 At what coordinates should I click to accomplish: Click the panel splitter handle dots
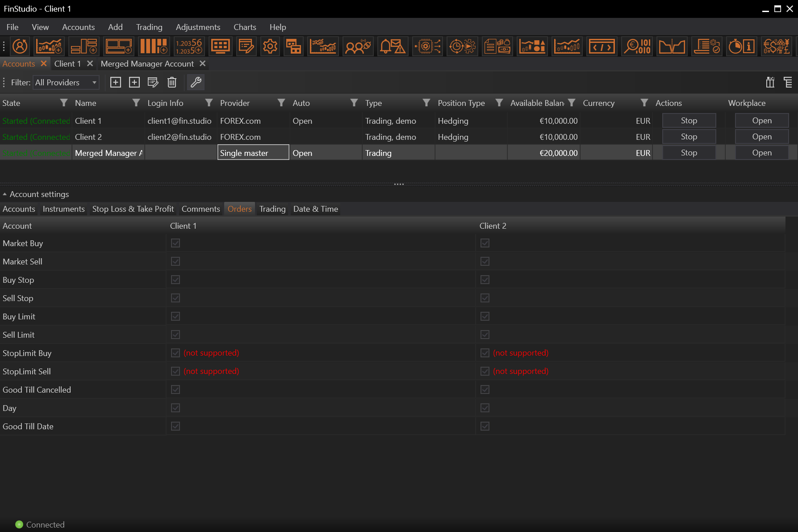point(399,184)
